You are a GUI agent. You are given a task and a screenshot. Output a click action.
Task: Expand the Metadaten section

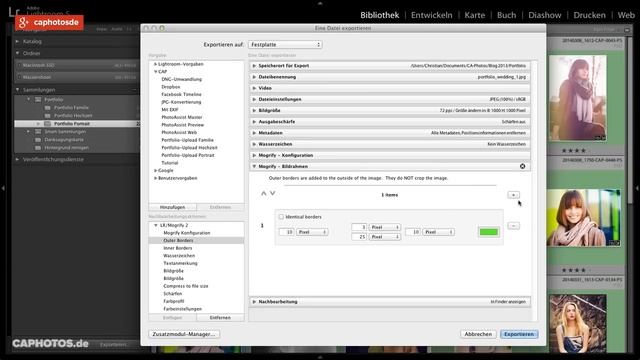254,133
